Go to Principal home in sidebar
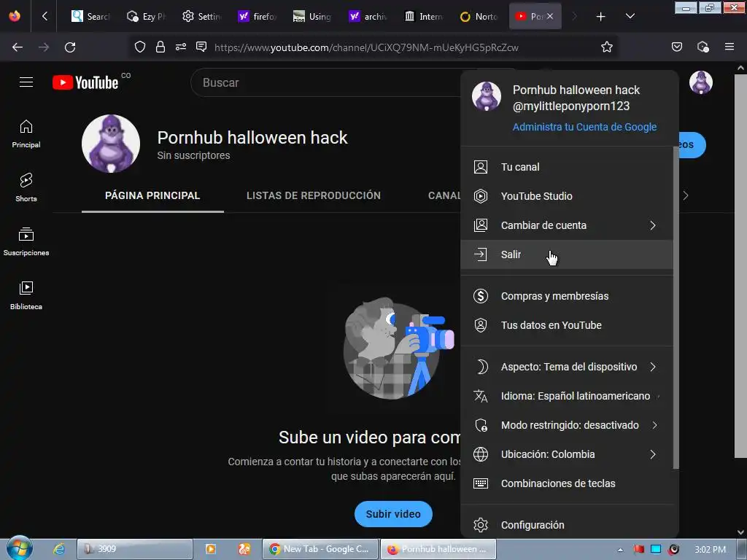 (x=26, y=134)
